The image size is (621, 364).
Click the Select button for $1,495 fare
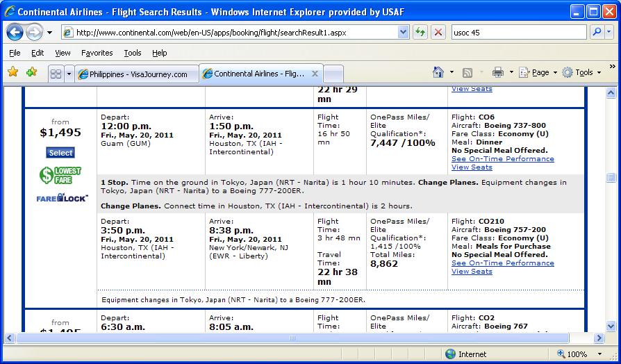click(60, 153)
